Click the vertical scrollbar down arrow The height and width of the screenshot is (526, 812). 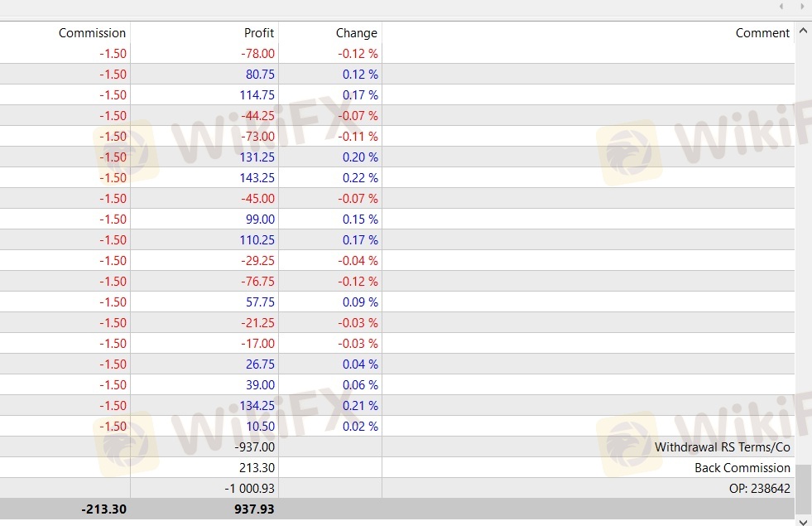pyautogui.click(x=803, y=521)
